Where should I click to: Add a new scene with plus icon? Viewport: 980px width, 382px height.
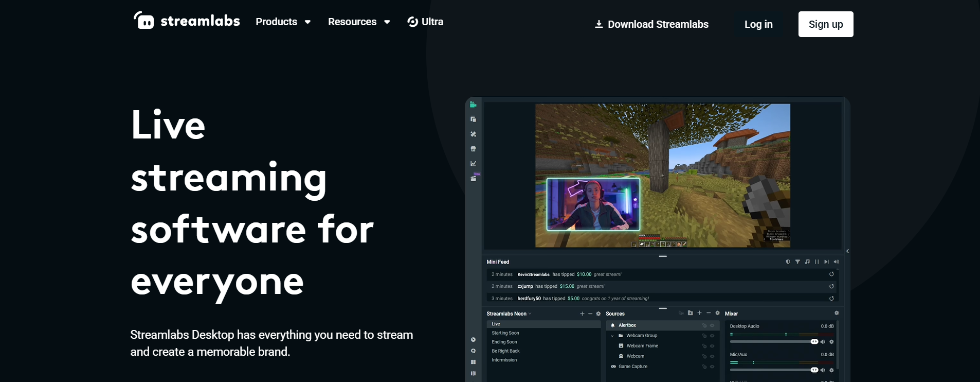pyautogui.click(x=582, y=314)
